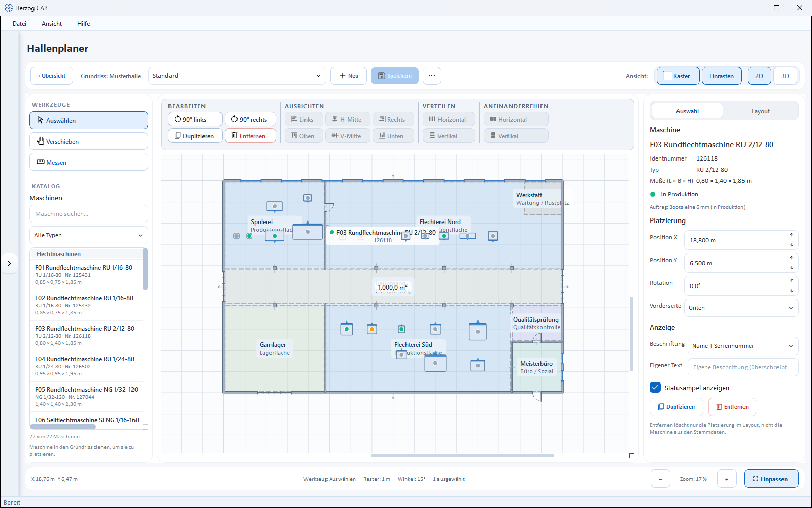Open the Beschriftung dropdown
The width and height of the screenshot is (812, 508).
tap(743, 346)
